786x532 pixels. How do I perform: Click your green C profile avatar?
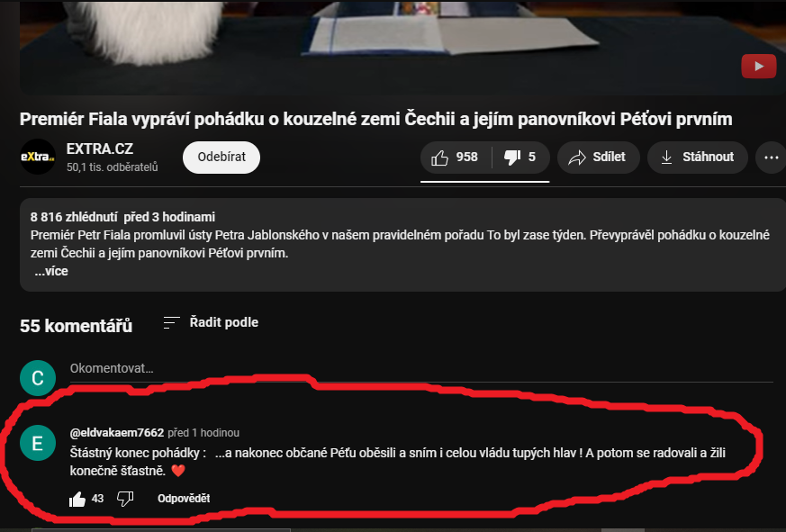38,378
